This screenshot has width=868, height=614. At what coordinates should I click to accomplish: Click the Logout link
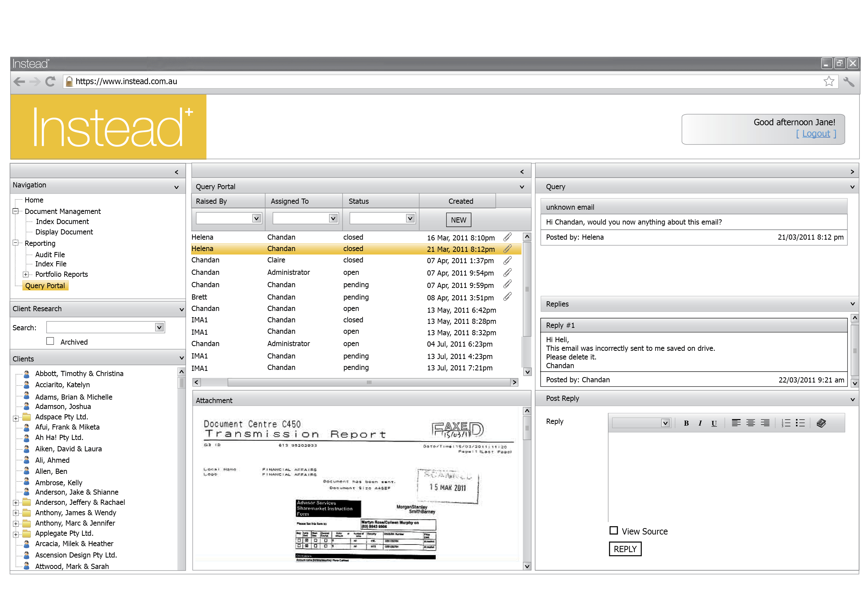coord(816,133)
